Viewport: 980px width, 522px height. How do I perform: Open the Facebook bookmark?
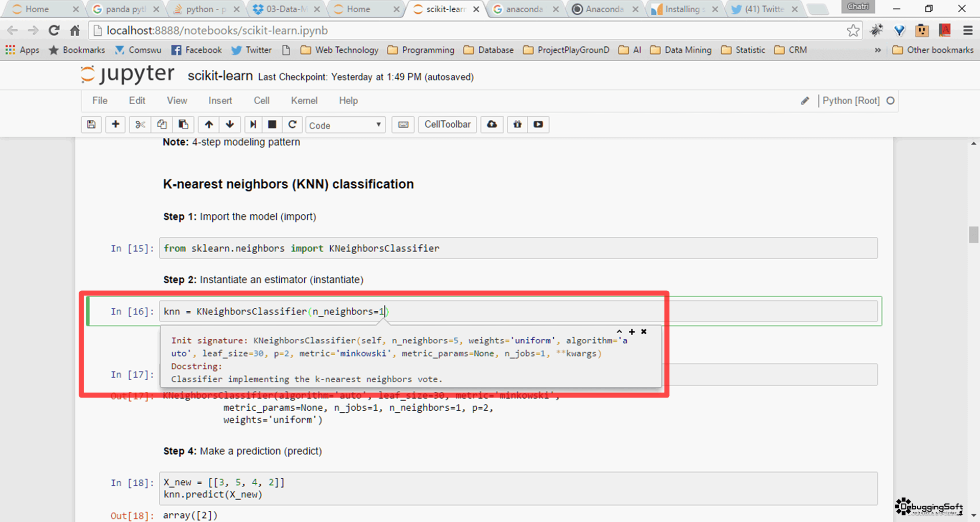(x=197, y=49)
